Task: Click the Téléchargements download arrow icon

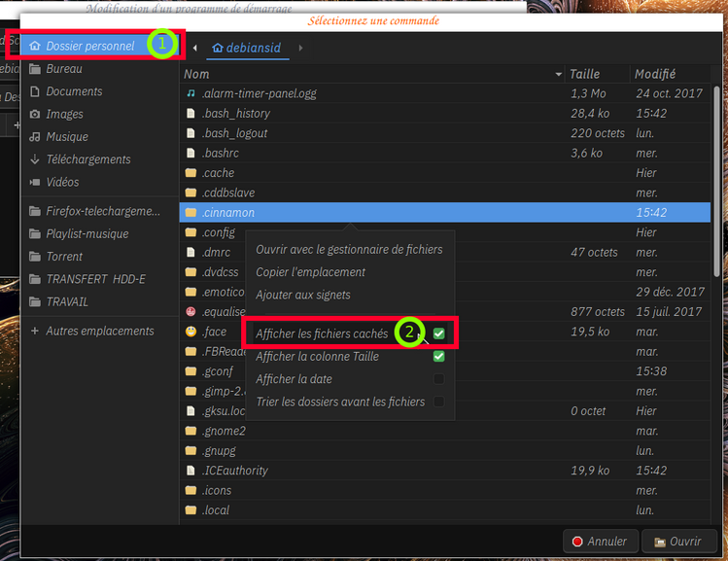Action: coord(35,159)
